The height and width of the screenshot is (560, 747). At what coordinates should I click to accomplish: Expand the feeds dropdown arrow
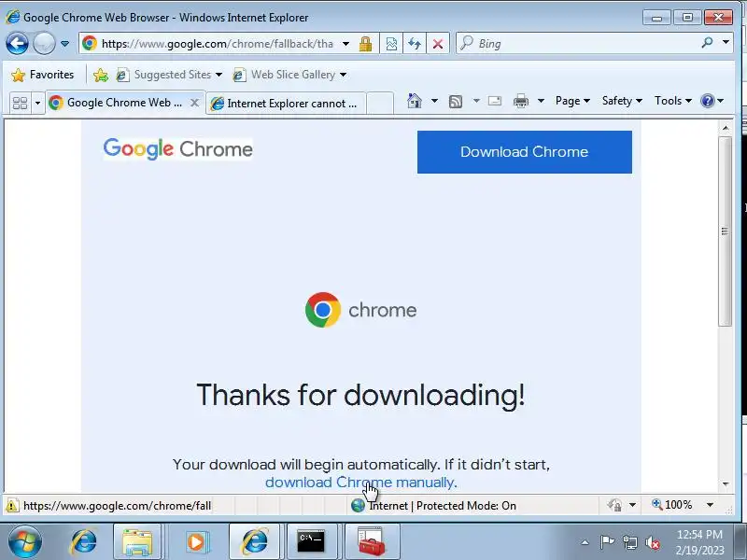[476, 101]
